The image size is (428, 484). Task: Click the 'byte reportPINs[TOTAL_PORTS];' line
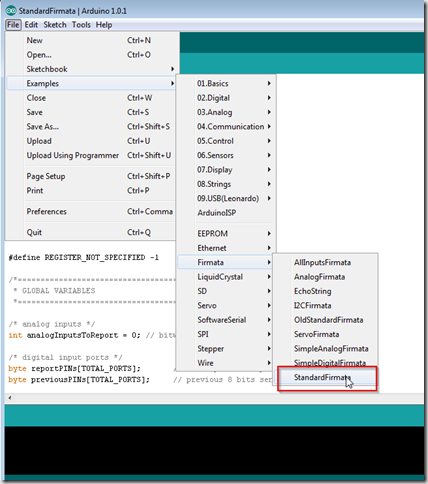point(74,368)
